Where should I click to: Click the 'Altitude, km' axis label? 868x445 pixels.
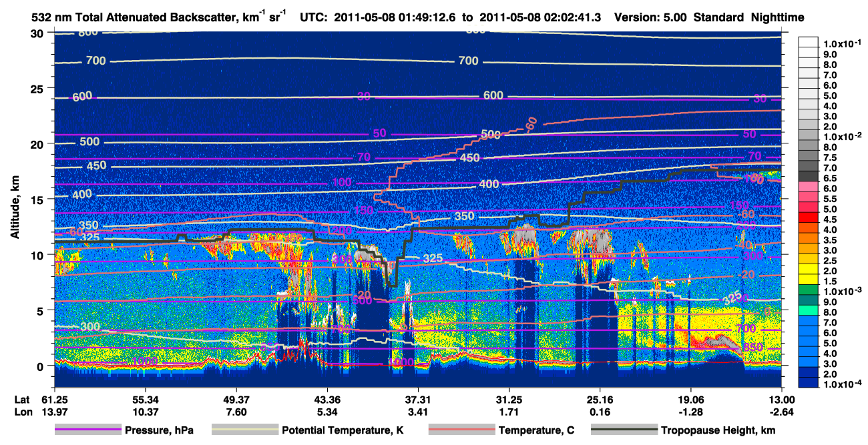(x=15, y=208)
